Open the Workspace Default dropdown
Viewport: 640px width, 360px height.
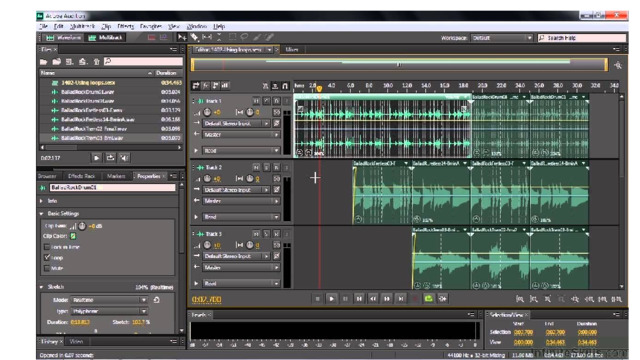pos(502,38)
